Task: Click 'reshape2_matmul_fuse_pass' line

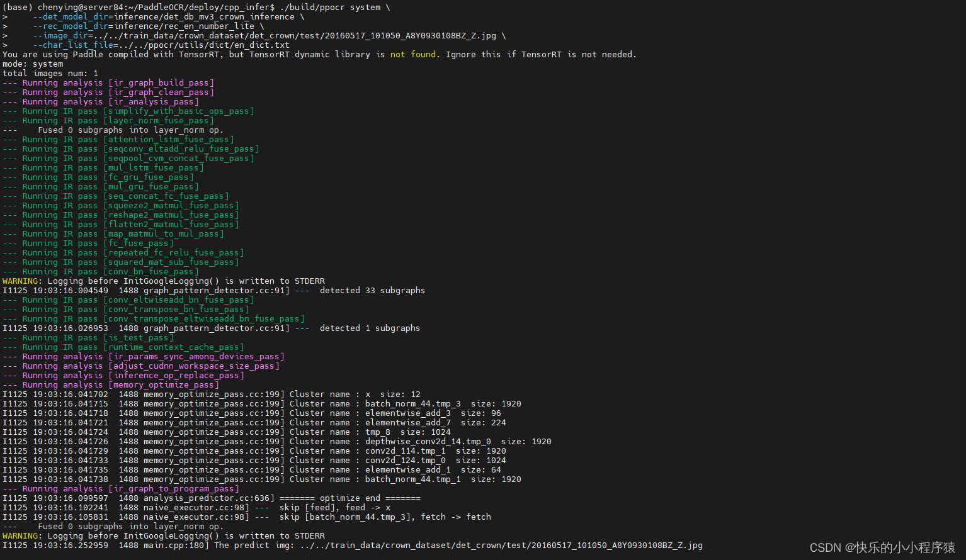Action: [121, 215]
